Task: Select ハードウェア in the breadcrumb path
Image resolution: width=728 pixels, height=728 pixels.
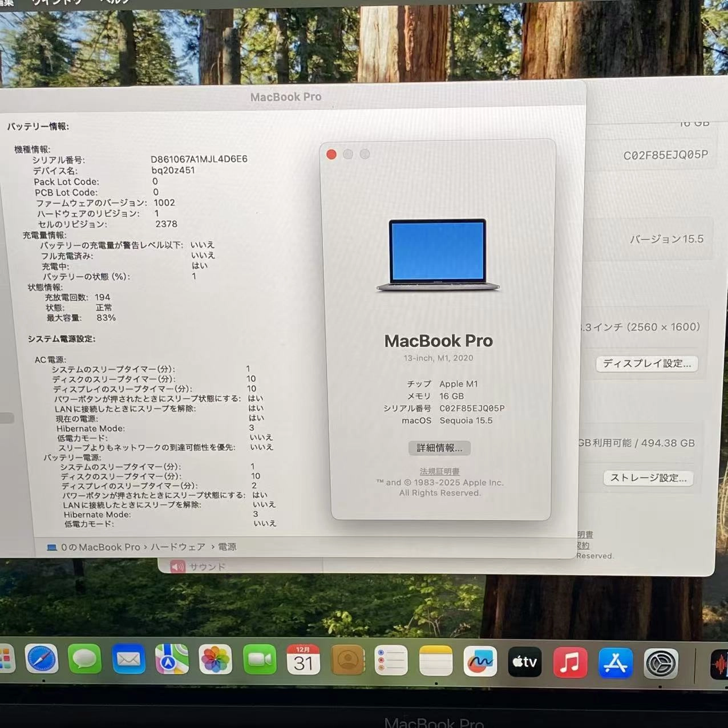Action: (177, 547)
